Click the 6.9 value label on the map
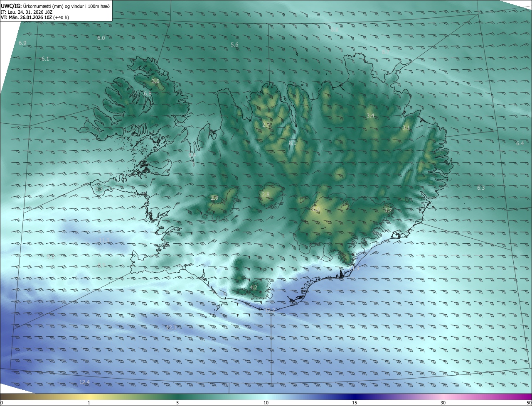The image size is (532, 406). pyautogui.click(x=22, y=43)
